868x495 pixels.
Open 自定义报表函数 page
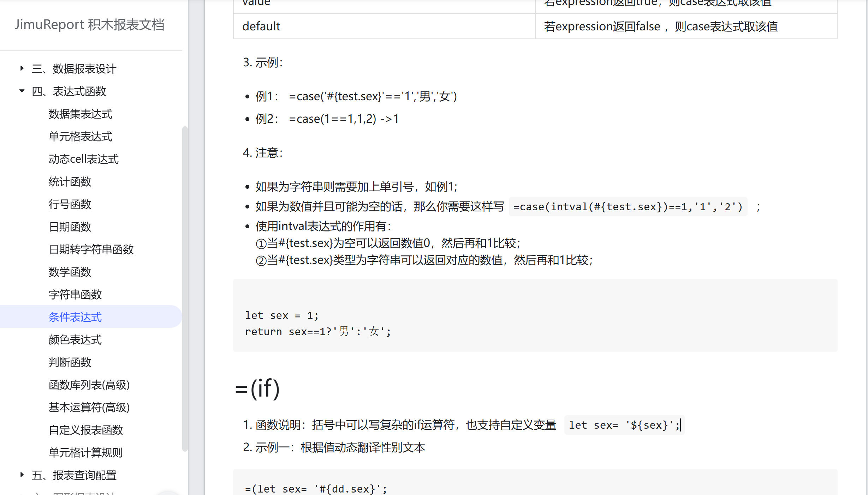tap(86, 430)
